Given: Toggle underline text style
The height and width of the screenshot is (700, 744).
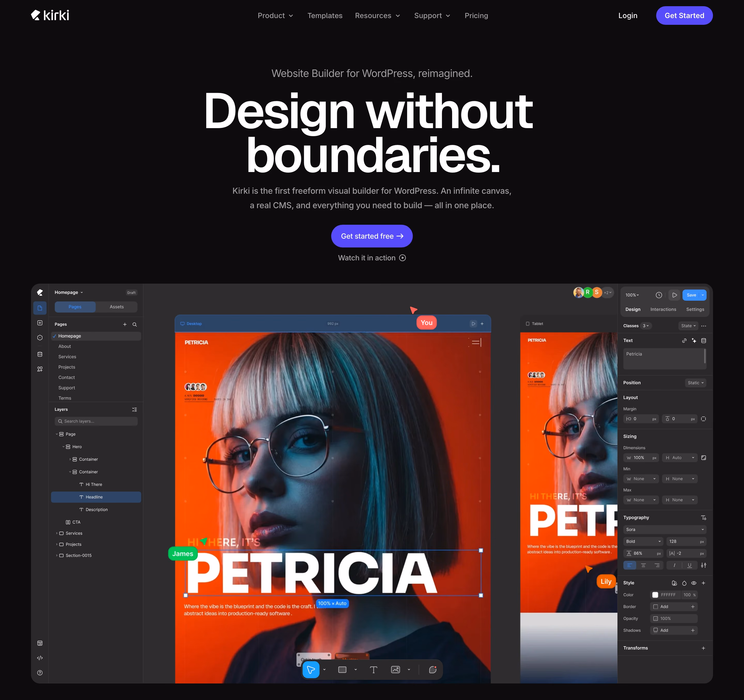Looking at the screenshot, I should tap(689, 565).
